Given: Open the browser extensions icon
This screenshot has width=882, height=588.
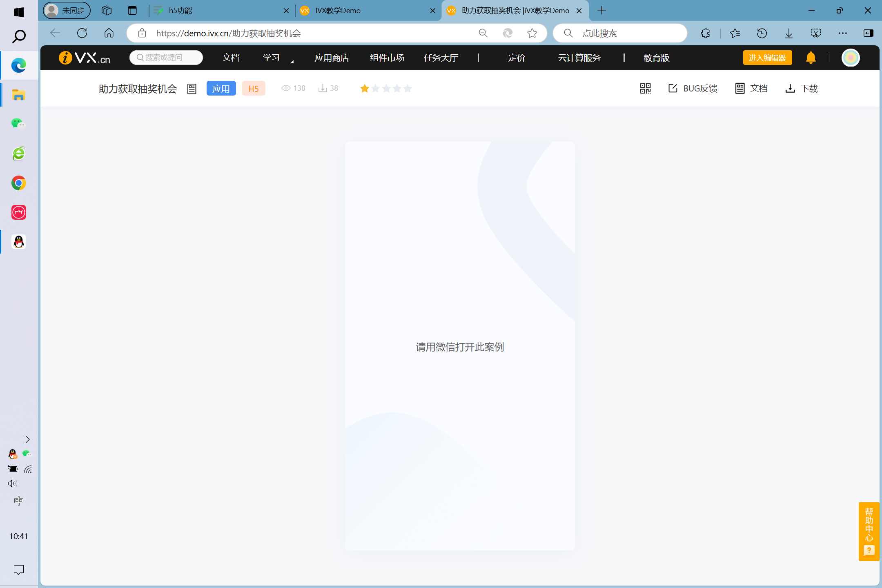Looking at the screenshot, I should 706,33.
